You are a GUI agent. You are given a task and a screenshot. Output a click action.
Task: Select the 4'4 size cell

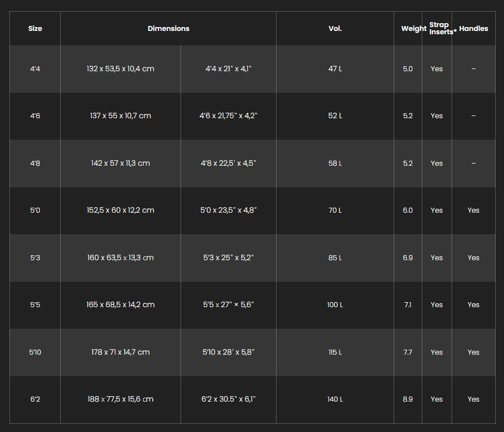35,69
